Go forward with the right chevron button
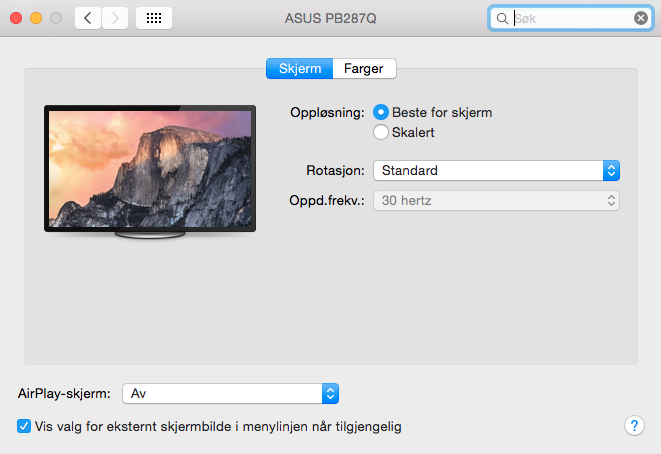661x454 pixels. [x=115, y=18]
